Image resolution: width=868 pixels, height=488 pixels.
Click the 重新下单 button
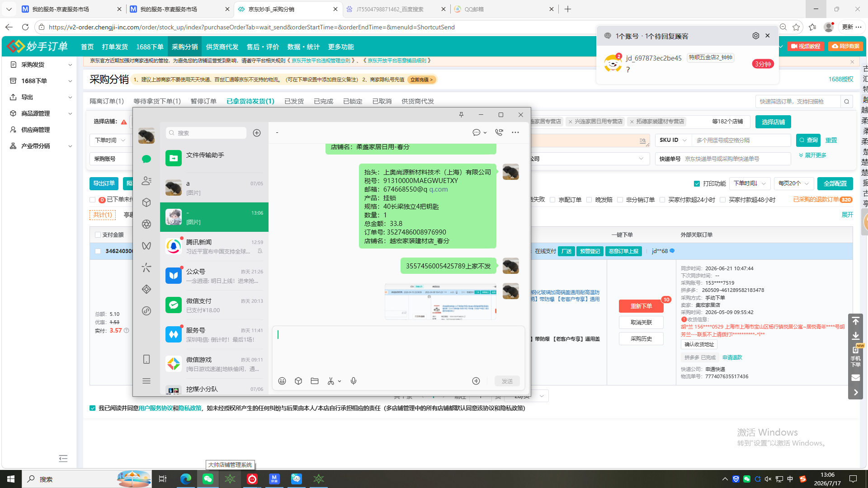(641, 306)
